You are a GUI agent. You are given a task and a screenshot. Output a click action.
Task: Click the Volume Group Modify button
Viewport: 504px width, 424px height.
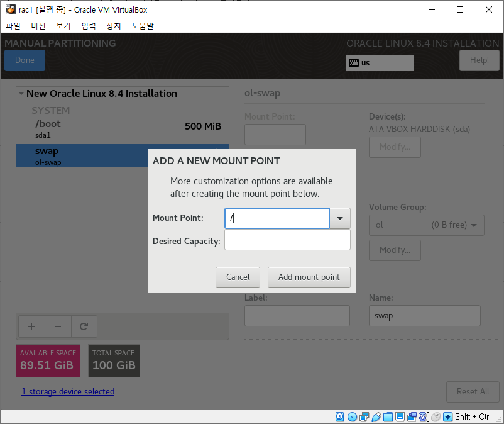(395, 250)
